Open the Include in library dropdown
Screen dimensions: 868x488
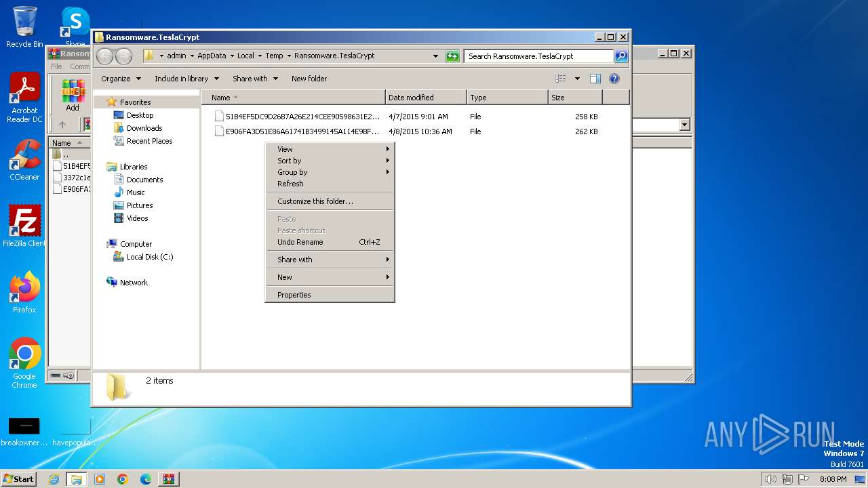pos(188,79)
